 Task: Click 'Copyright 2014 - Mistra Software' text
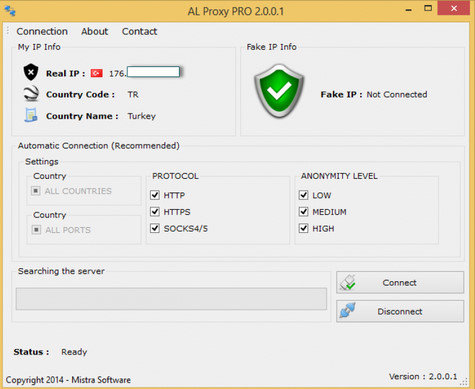(x=68, y=380)
